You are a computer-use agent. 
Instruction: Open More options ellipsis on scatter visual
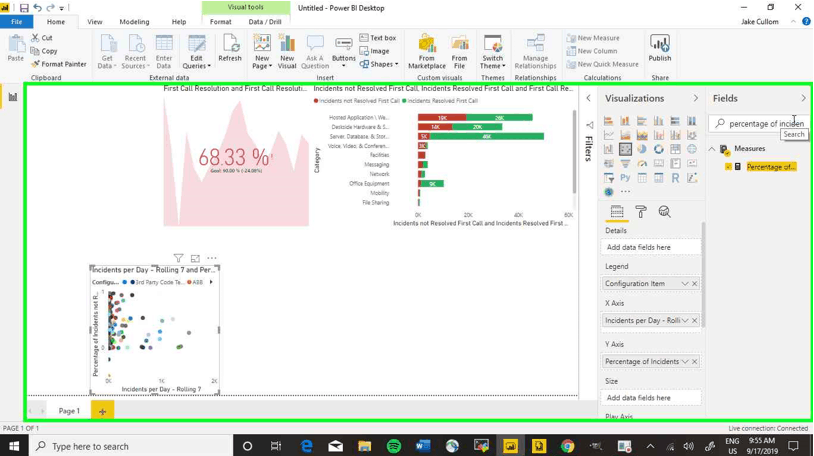pyautogui.click(x=212, y=258)
